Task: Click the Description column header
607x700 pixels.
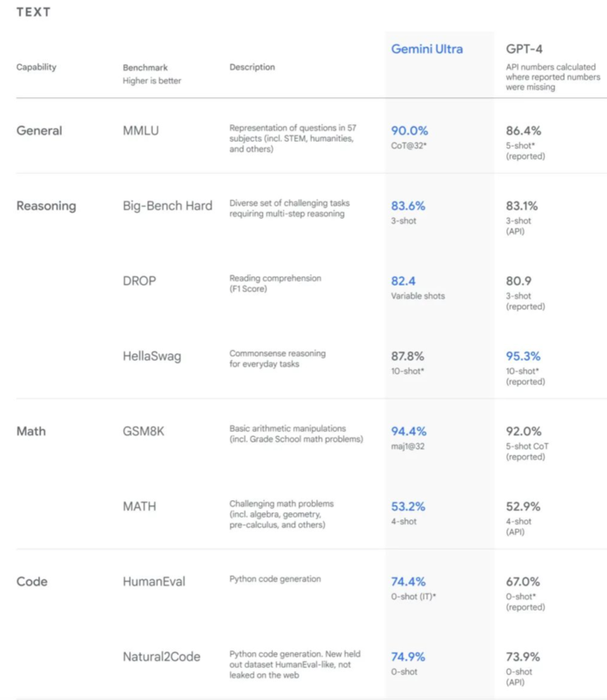Action: coord(252,67)
